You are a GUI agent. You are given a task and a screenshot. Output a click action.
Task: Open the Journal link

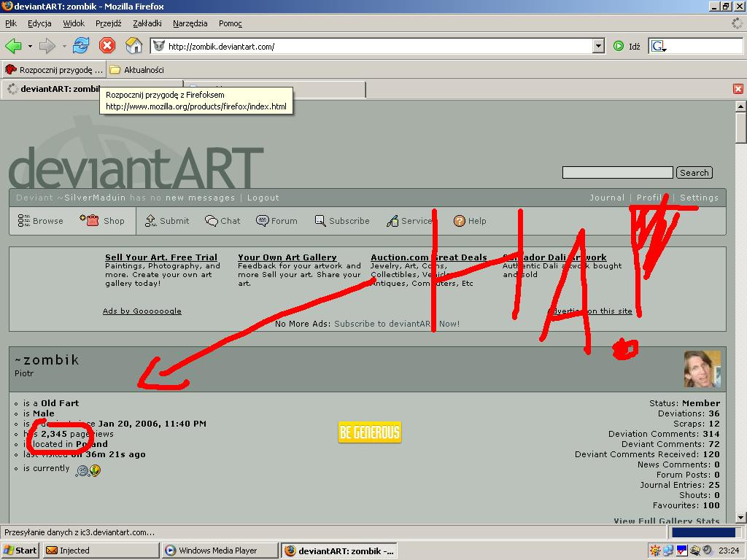pos(606,198)
